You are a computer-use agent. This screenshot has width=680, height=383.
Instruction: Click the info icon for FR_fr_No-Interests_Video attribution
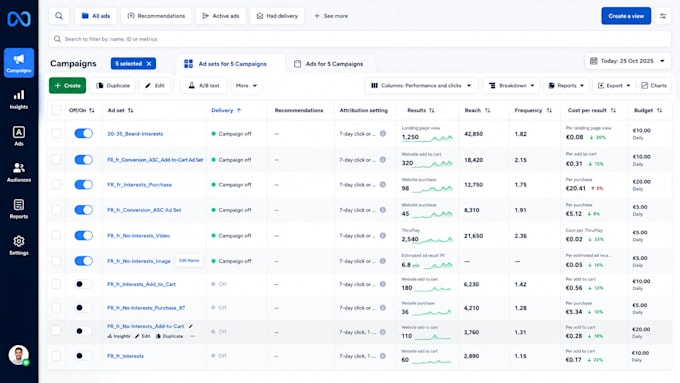pos(383,236)
